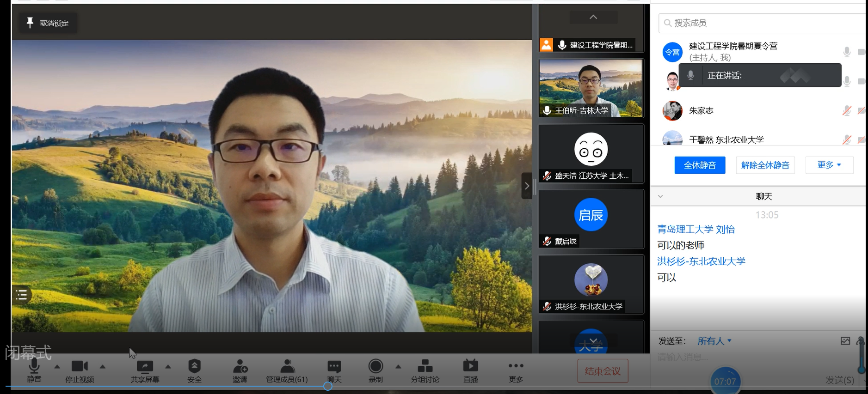The image size is (868, 394).
Task: Open the 所有人 recipient dropdown
Action: (714, 341)
